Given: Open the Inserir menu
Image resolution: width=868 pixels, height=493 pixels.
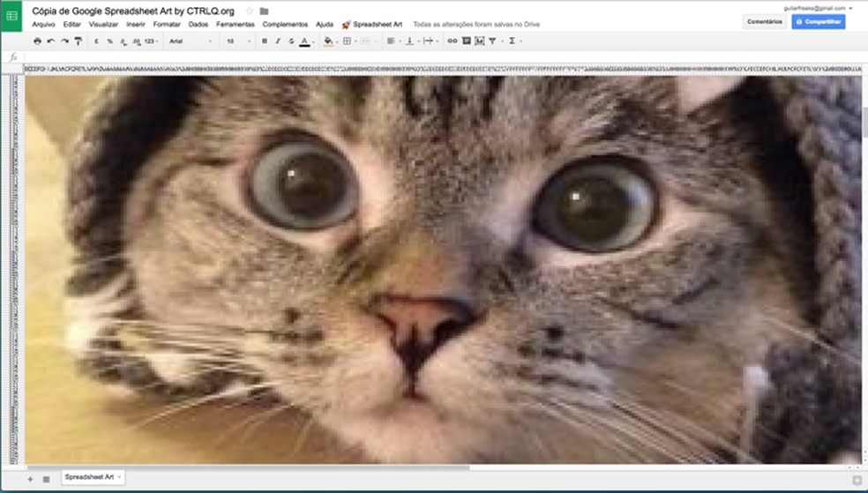Looking at the screenshot, I should [136, 25].
